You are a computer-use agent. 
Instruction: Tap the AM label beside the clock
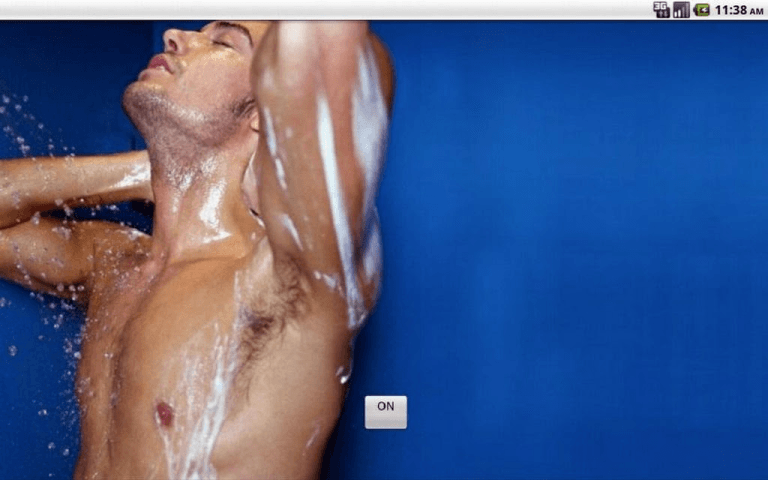coord(756,11)
